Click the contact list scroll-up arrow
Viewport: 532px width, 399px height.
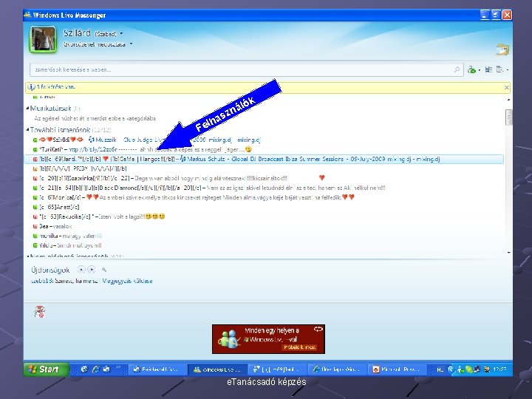tap(508, 100)
